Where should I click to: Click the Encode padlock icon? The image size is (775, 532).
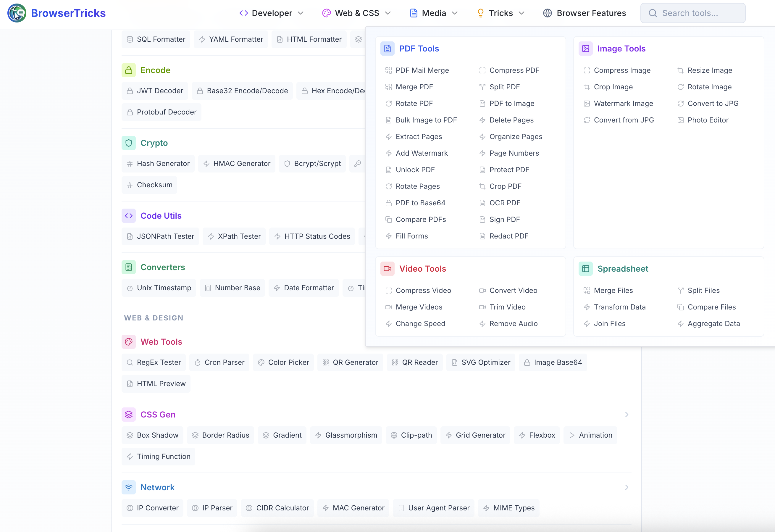point(129,70)
